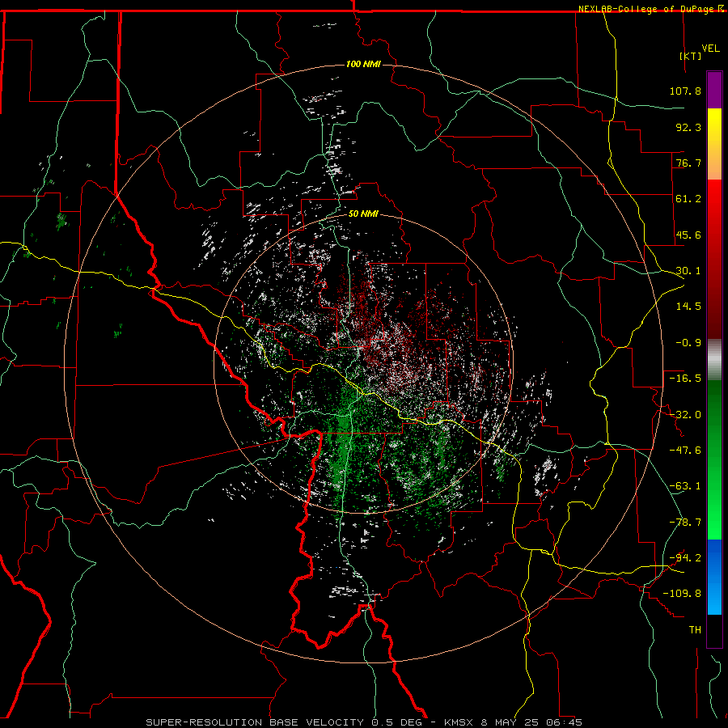Click the 50 NMI range ring label
Image resolution: width=728 pixels, height=728 pixels.
pyautogui.click(x=363, y=214)
